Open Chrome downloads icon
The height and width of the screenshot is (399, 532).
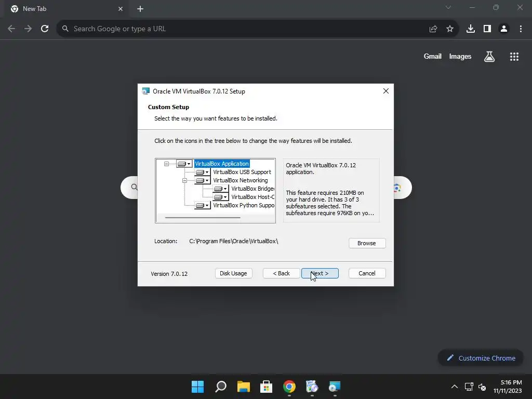pos(471,29)
